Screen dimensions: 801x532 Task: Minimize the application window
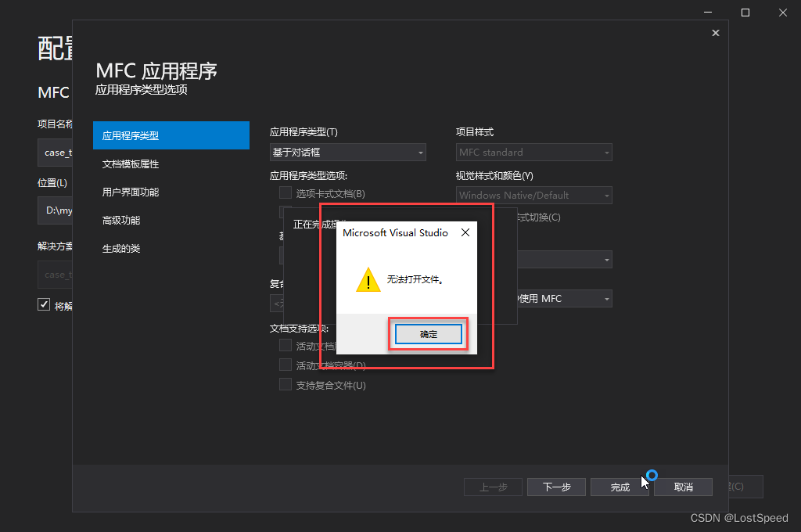pos(706,13)
